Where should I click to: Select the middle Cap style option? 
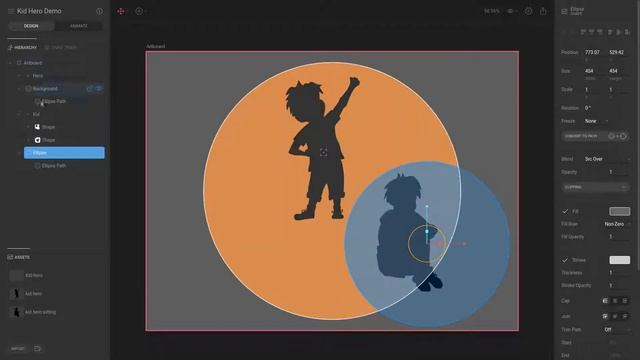615,301
